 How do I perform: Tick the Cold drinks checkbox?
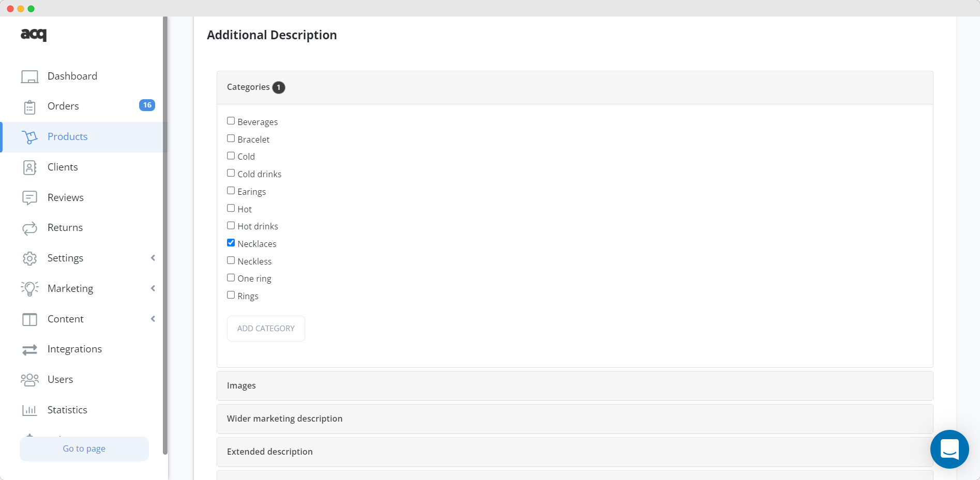pyautogui.click(x=231, y=173)
